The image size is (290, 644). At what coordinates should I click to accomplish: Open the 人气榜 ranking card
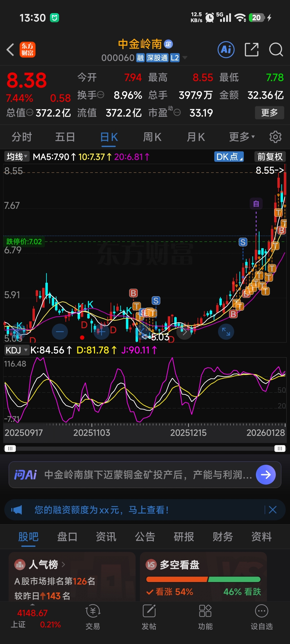pyautogui.click(x=72, y=576)
